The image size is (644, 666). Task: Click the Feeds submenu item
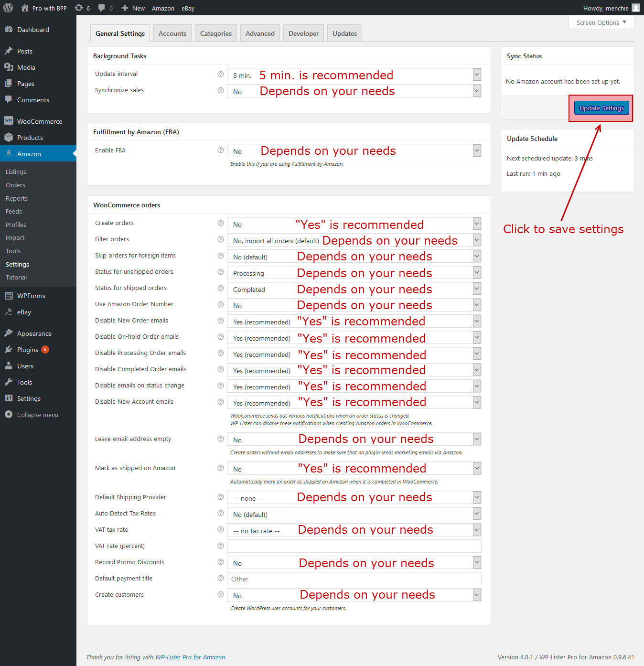14,211
